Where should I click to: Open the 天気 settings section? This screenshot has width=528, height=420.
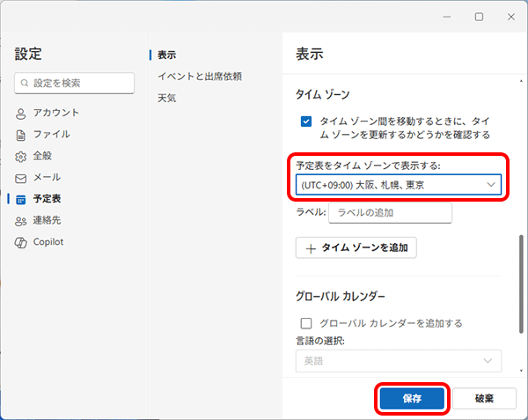[x=167, y=98]
